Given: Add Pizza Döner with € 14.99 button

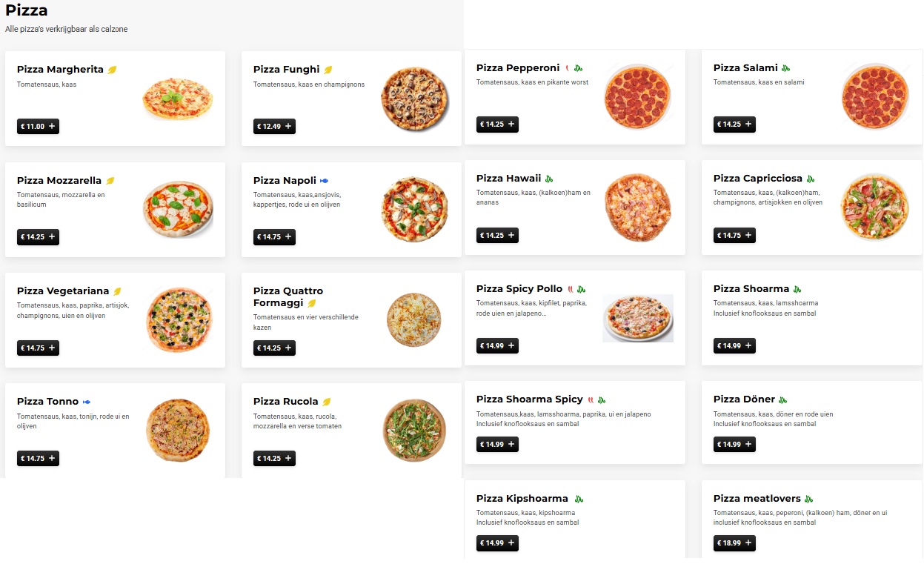Looking at the screenshot, I should coord(734,445).
